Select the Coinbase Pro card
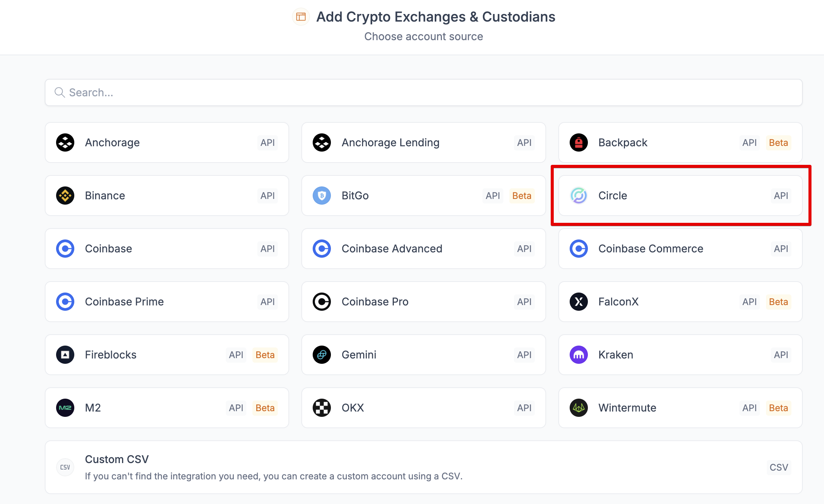The width and height of the screenshot is (824, 504). tap(423, 302)
